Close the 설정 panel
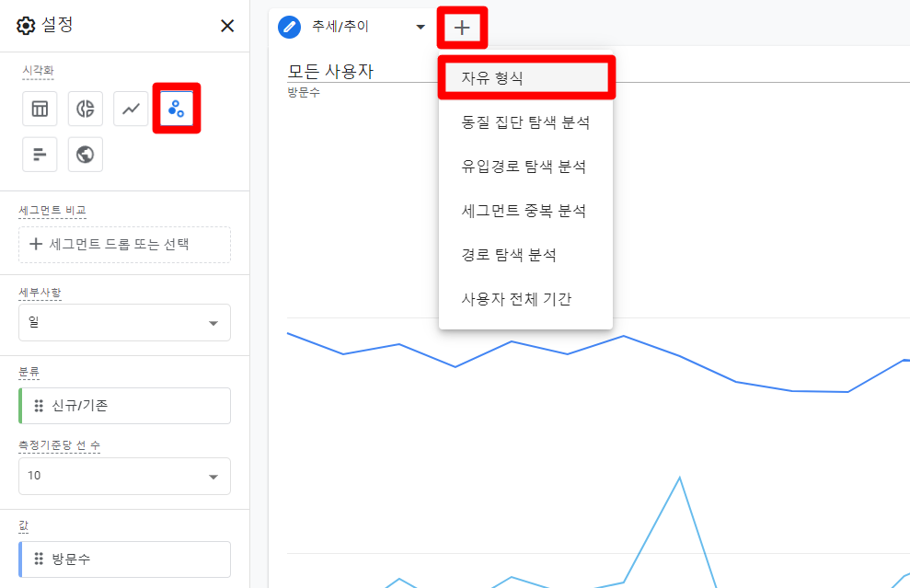Screen dimensions: 910x588 [227, 26]
